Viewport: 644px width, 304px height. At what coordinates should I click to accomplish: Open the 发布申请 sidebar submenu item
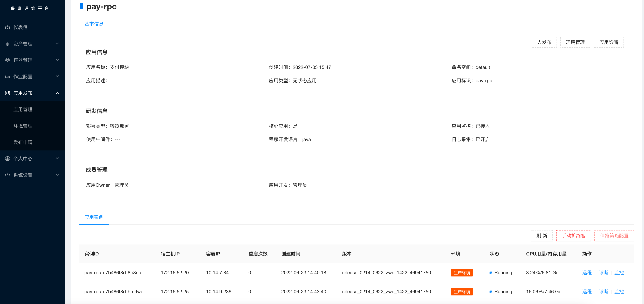[23, 142]
